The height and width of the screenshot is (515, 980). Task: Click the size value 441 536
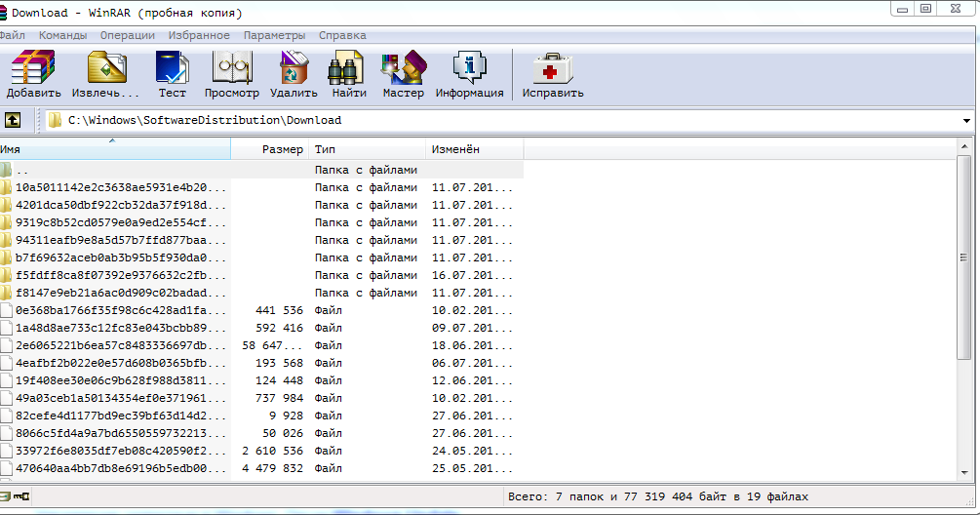click(x=280, y=310)
